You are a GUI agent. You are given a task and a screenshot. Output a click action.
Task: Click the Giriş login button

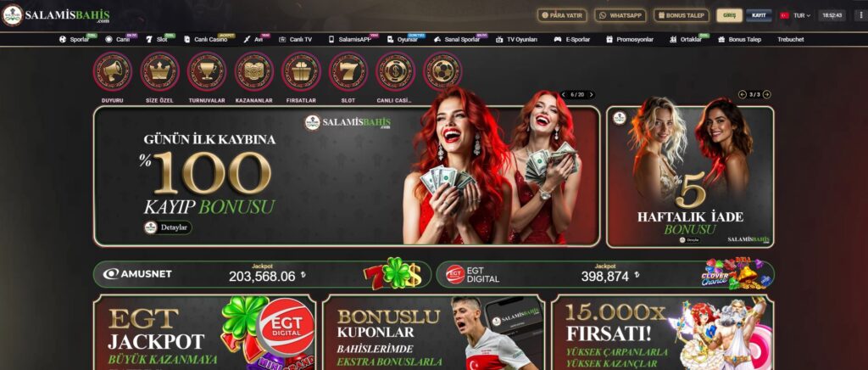pos(730,15)
